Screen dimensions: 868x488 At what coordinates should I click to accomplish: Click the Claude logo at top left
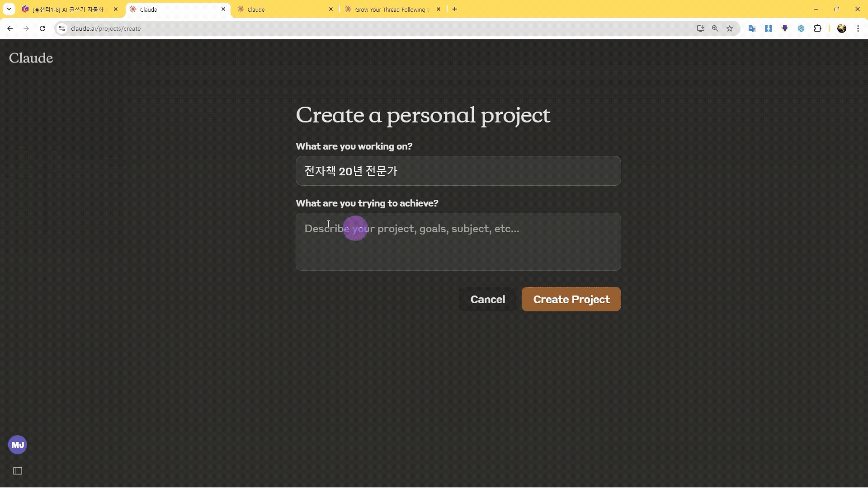pyautogui.click(x=31, y=58)
